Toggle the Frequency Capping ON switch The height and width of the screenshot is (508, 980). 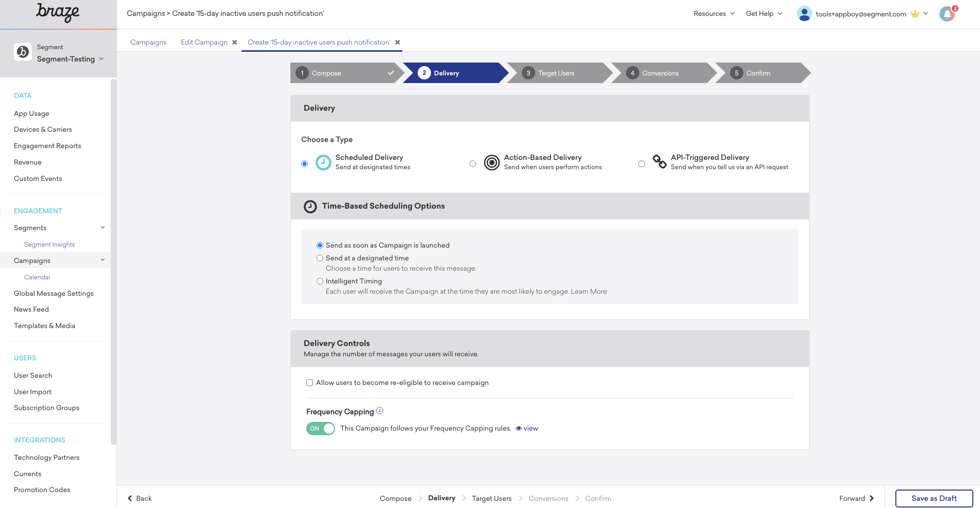[x=321, y=429]
